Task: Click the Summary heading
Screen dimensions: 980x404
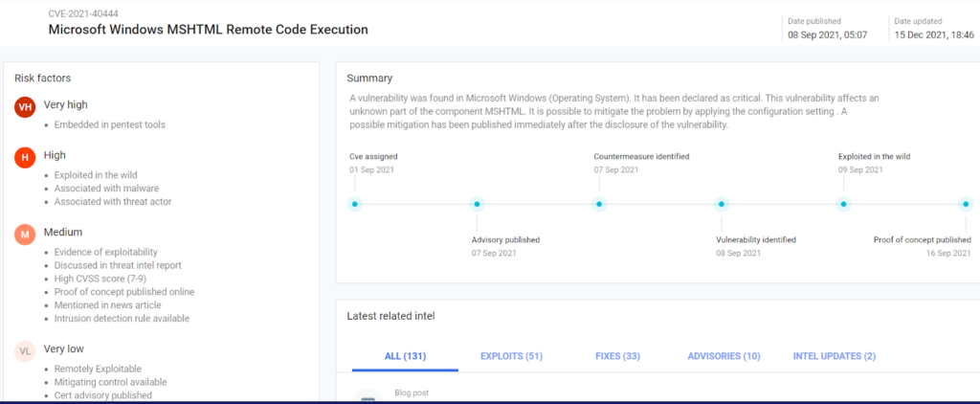Action: (369, 79)
